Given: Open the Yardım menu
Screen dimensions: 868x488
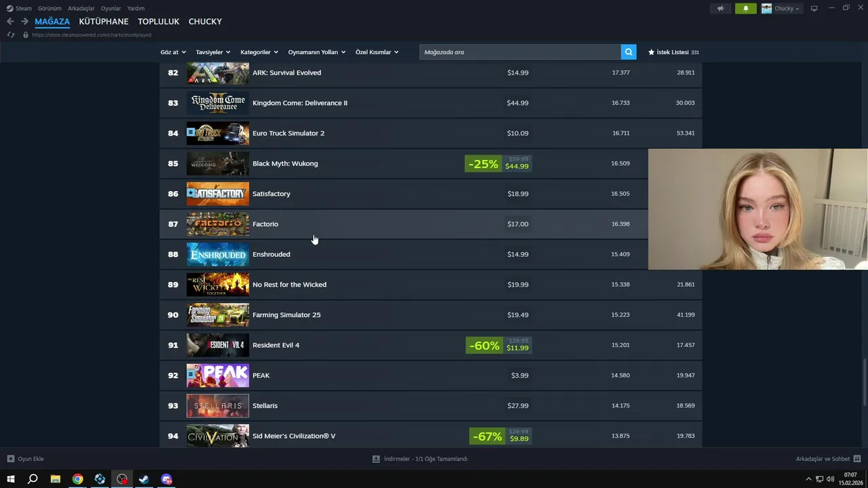Looking at the screenshot, I should [x=136, y=9].
